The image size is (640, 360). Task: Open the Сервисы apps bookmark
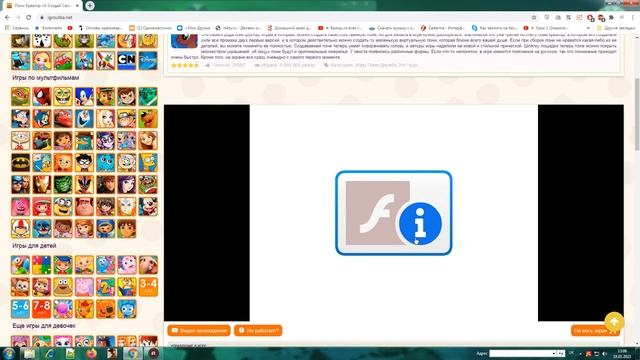point(17,28)
